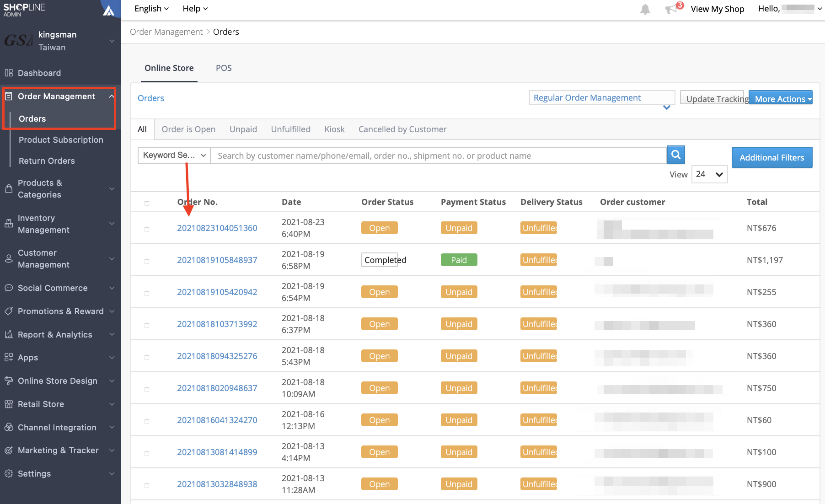Click the Customer Management person icon
Image resolution: width=825 pixels, height=504 pixels.
point(9,258)
